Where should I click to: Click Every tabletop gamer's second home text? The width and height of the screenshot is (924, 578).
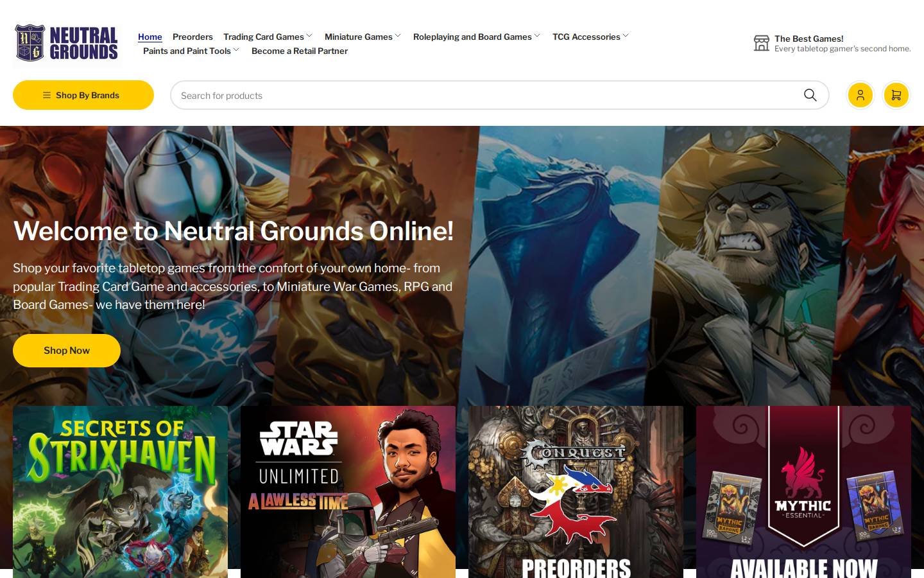[x=843, y=49]
